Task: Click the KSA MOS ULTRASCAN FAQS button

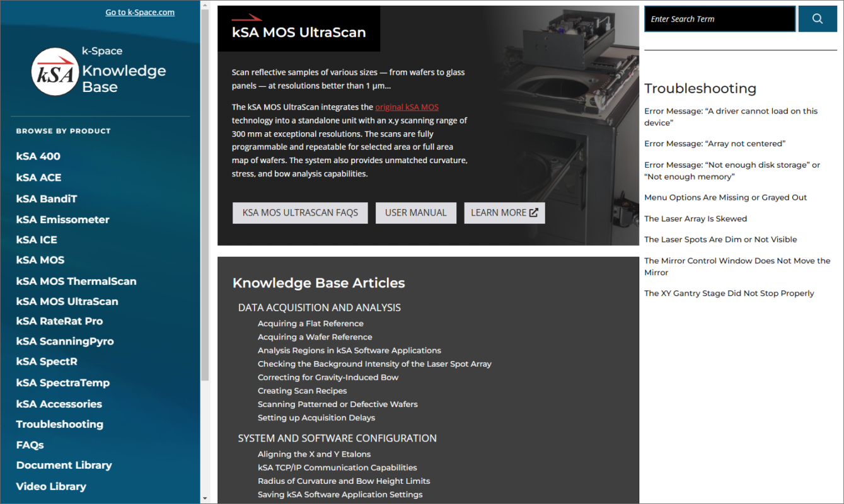Action: [x=300, y=212]
